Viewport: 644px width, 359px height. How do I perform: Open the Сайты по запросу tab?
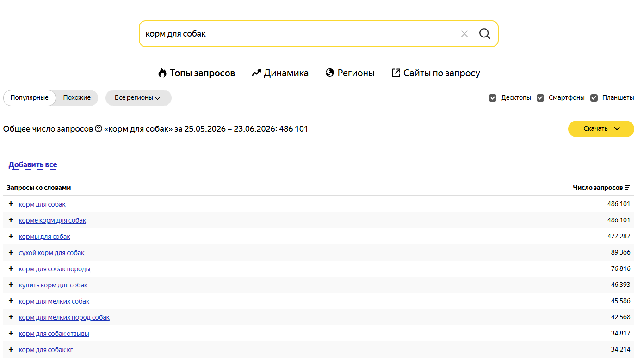pos(436,73)
